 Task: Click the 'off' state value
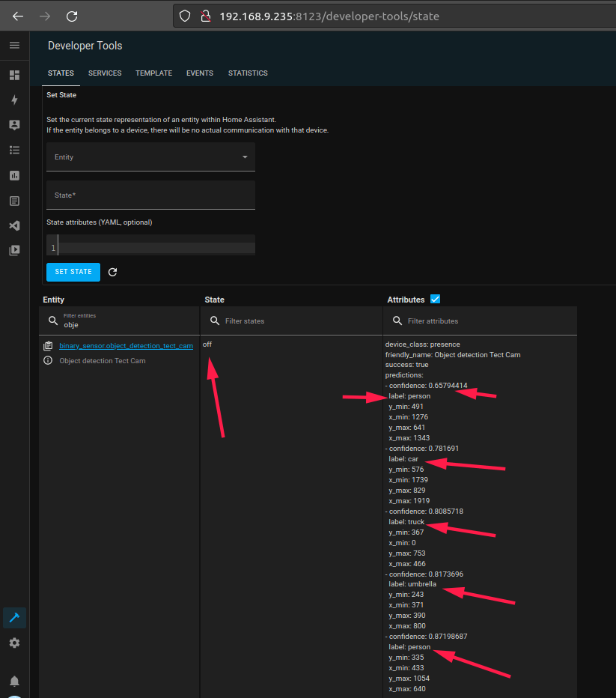click(x=207, y=345)
